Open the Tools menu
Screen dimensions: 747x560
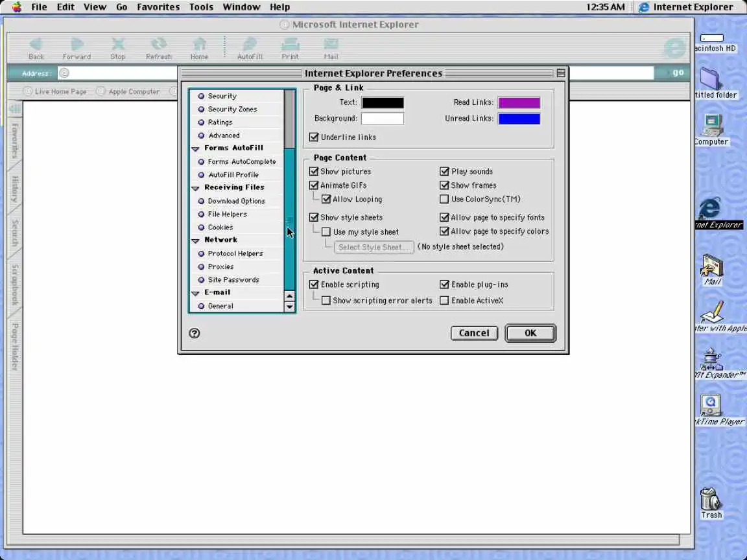201,6
